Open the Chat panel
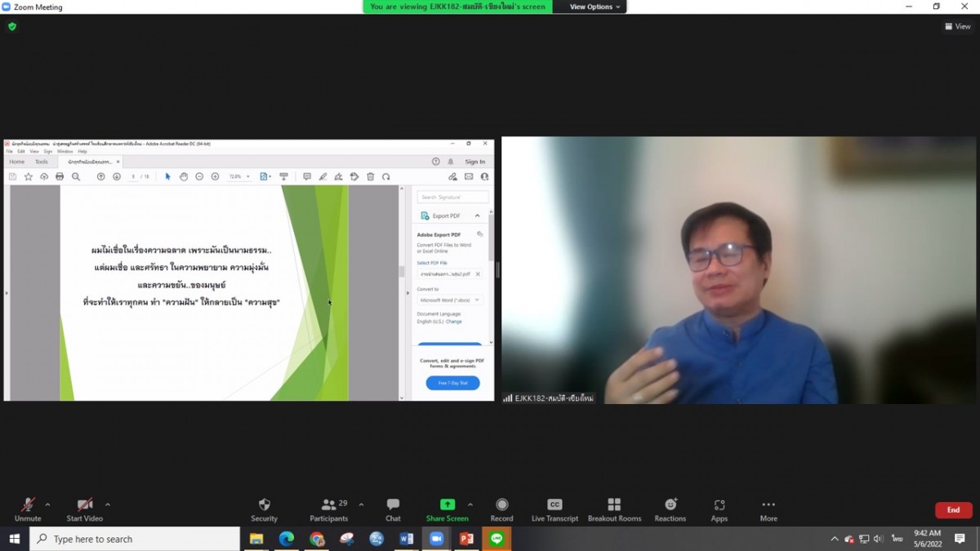The height and width of the screenshot is (551, 980). [393, 509]
